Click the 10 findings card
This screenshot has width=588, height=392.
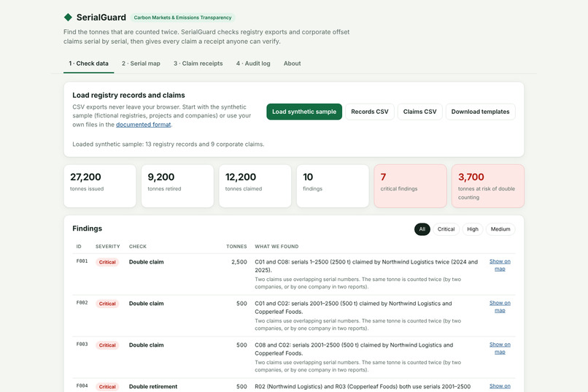pos(333,186)
